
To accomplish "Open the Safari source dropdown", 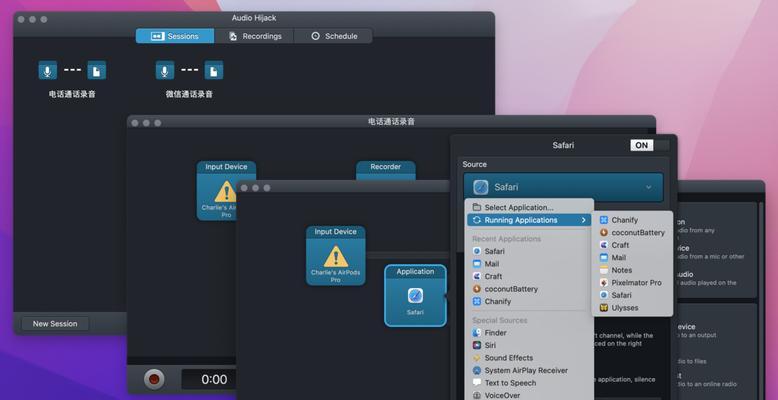I will [x=563, y=187].
